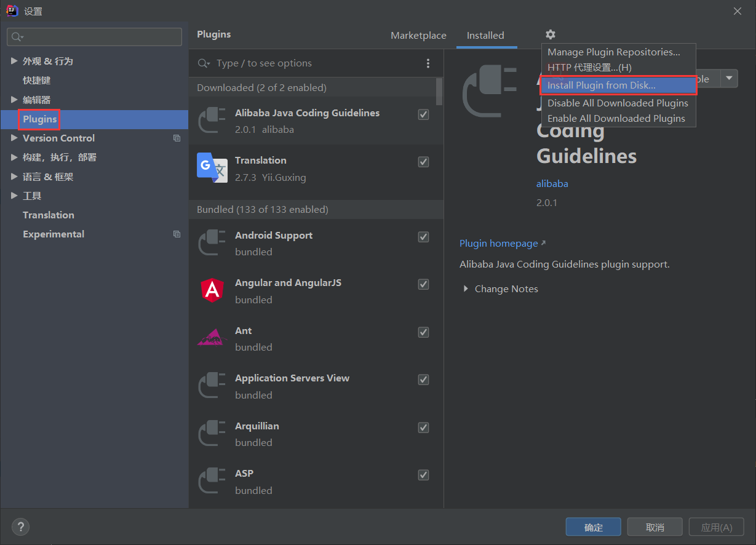Click the 取消 button
Image resolution: width=756 pixels, height=545 pixels.
[x=655, y=527]
